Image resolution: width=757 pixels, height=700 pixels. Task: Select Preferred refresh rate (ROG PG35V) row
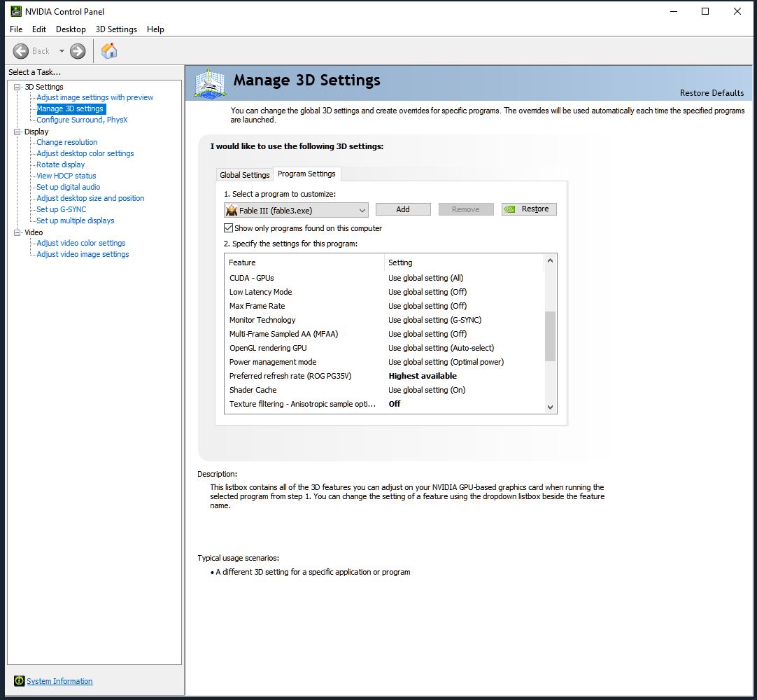(x=385, y=376)
